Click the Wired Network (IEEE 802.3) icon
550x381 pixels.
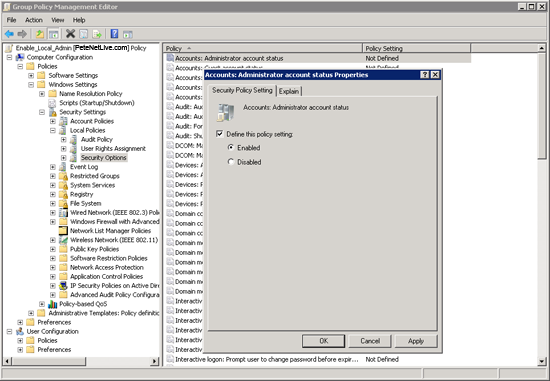click(x=63, y=213)
